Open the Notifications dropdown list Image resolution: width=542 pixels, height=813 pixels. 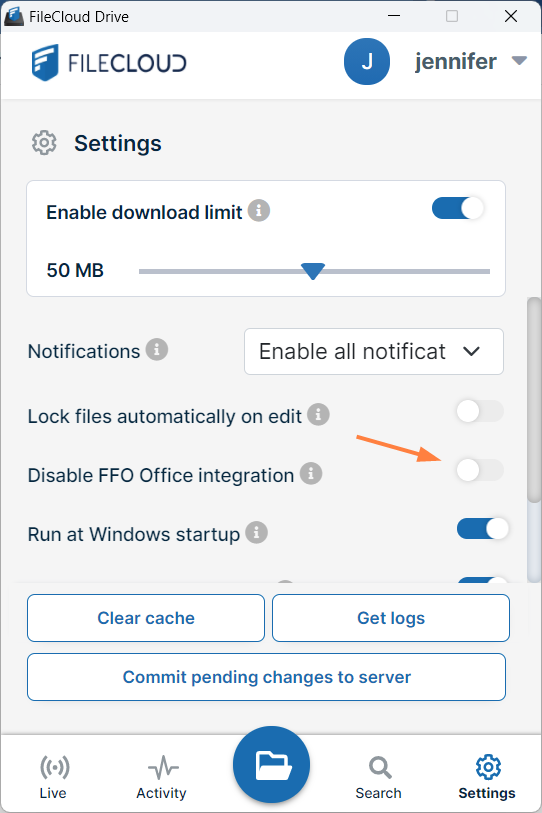point(374,352)
